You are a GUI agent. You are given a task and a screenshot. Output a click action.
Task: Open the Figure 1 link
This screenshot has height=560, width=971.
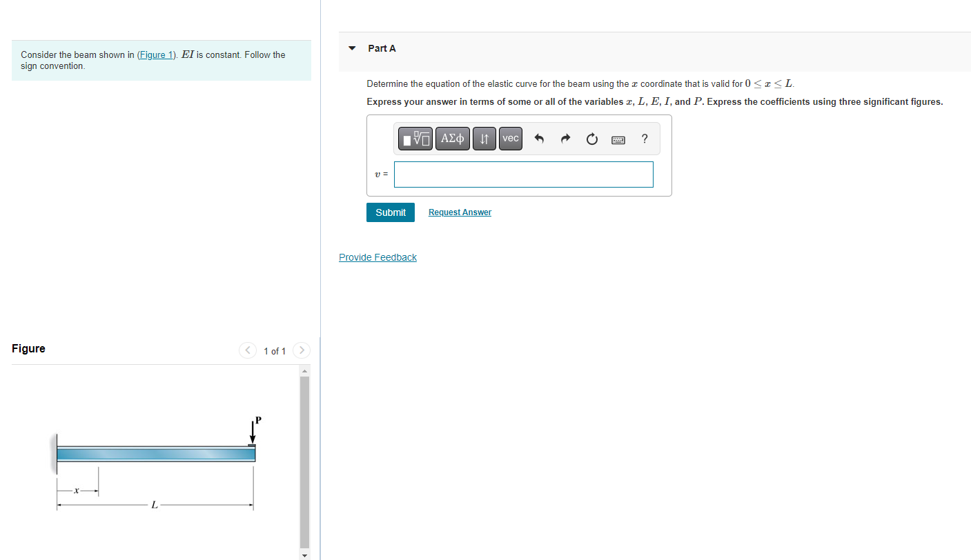(x=157, y=54)
